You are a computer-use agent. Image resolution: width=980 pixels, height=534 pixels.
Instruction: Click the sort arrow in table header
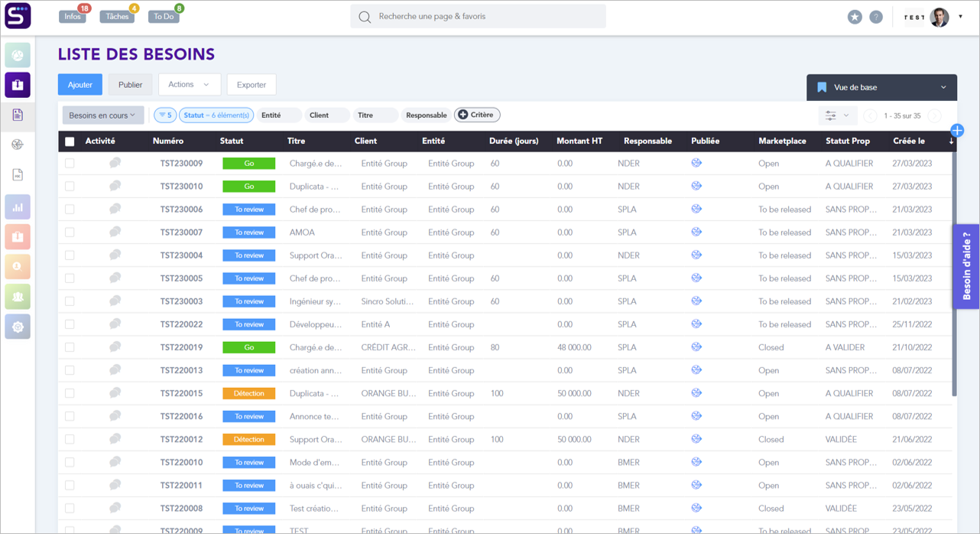[951, 142]
